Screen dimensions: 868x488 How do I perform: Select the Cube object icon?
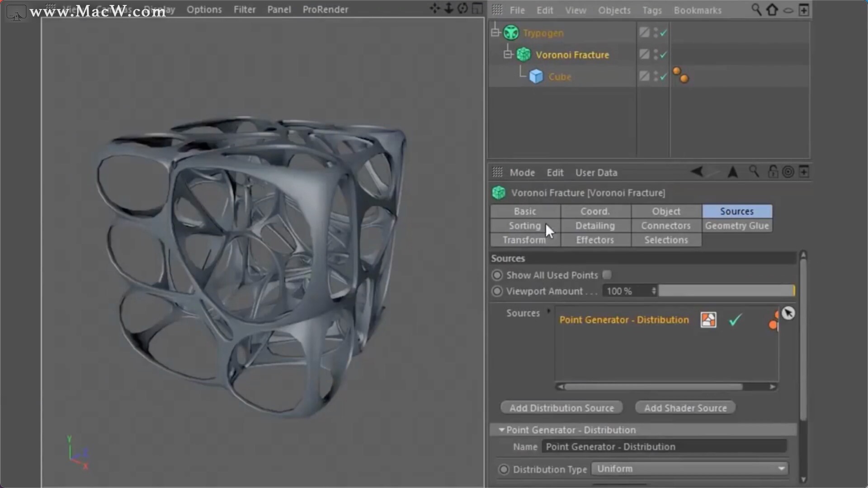(537, 76)
